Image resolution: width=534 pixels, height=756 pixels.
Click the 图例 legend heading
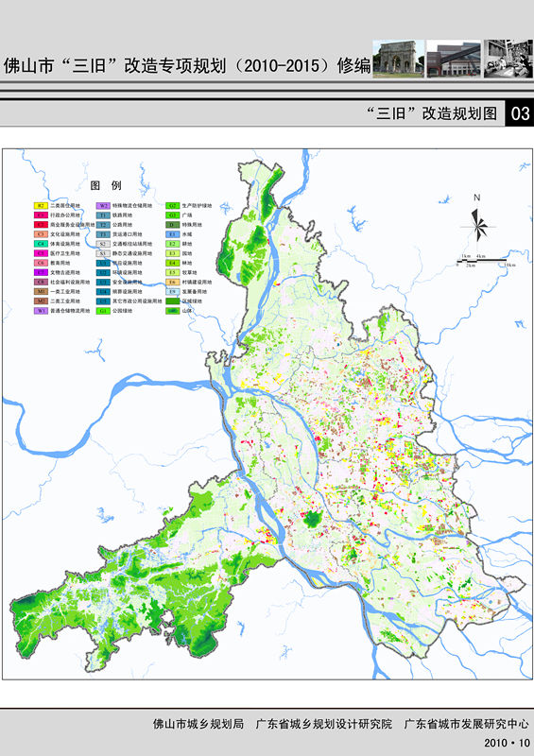[106, 185]
